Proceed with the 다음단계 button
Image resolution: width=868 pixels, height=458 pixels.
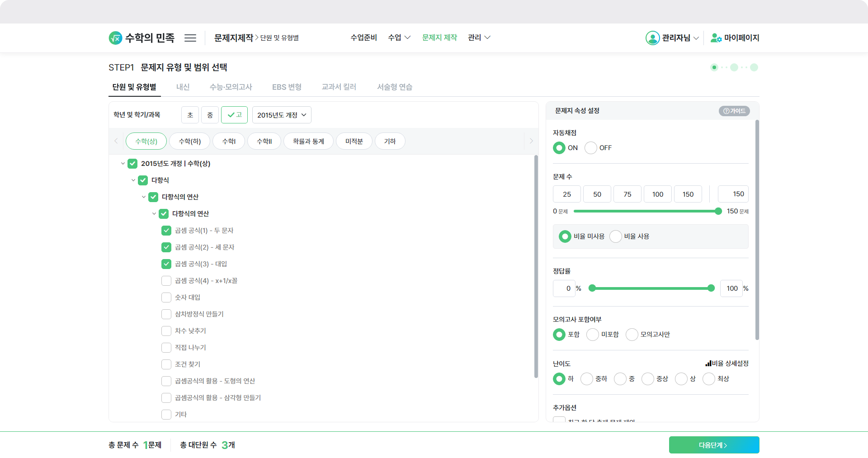tap(714, 445)
